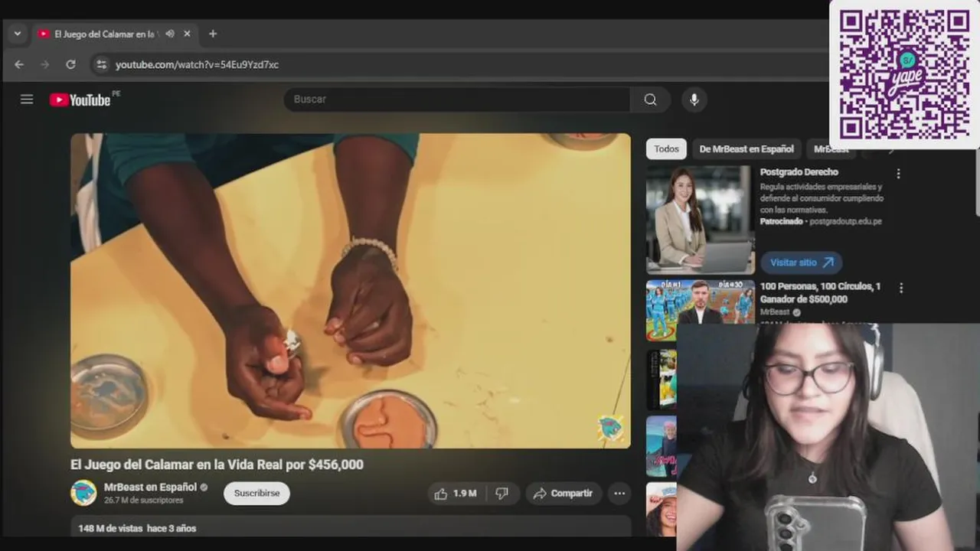Click the video title El Juego del Calamar
The height and width of the screenshot is (551, 980).
click(x=217, y=465)
